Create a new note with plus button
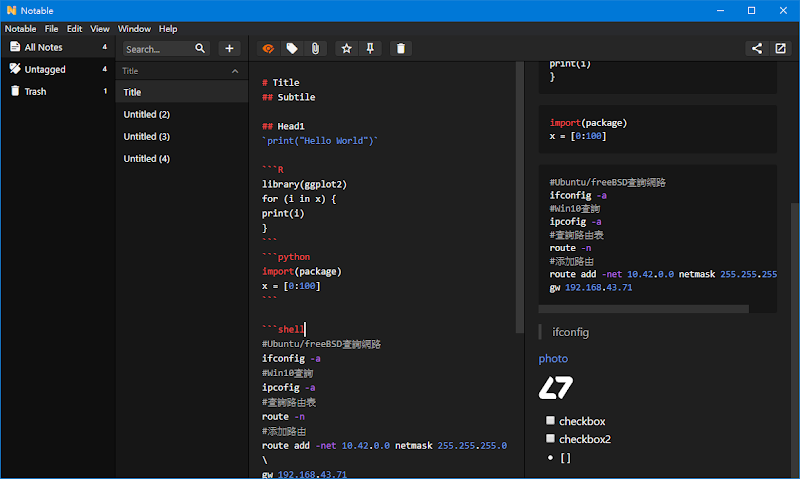This screenshot has height=479, width=800. 230,48
